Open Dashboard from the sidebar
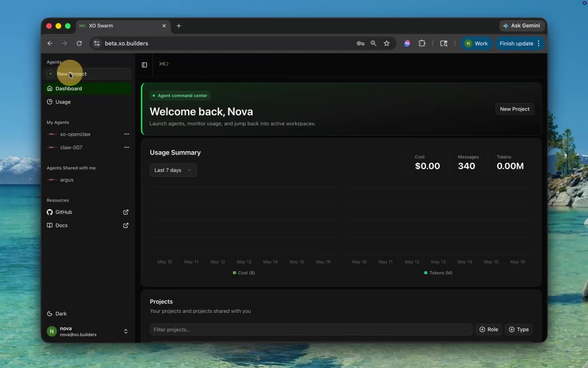 (88, 89)
